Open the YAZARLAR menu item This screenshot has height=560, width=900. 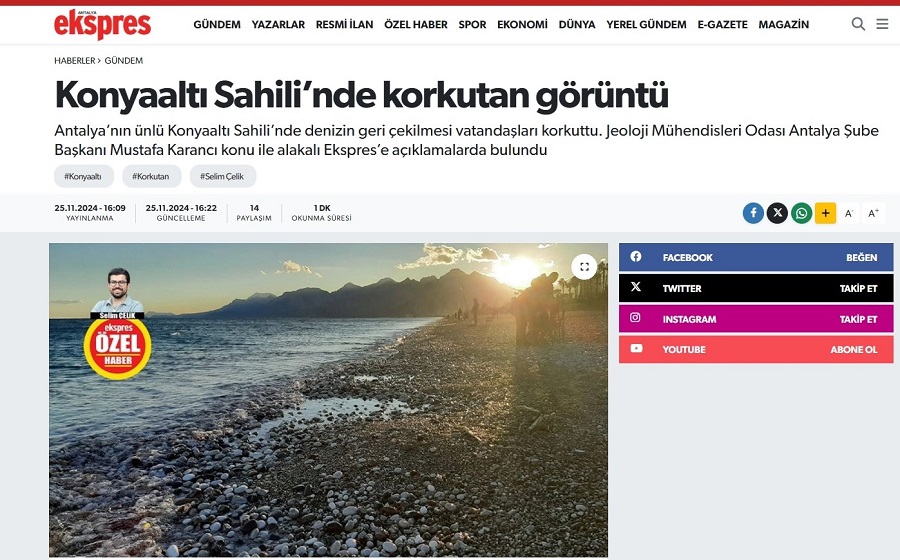point(278,25)
